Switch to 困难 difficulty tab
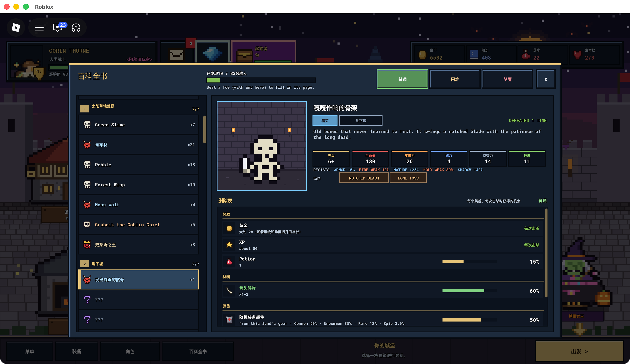This screenshot has height=364, width=630. (x=455, y=79)
